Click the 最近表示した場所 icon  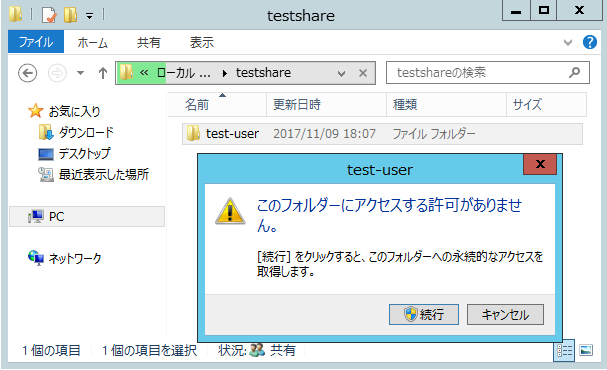point(46,175)
